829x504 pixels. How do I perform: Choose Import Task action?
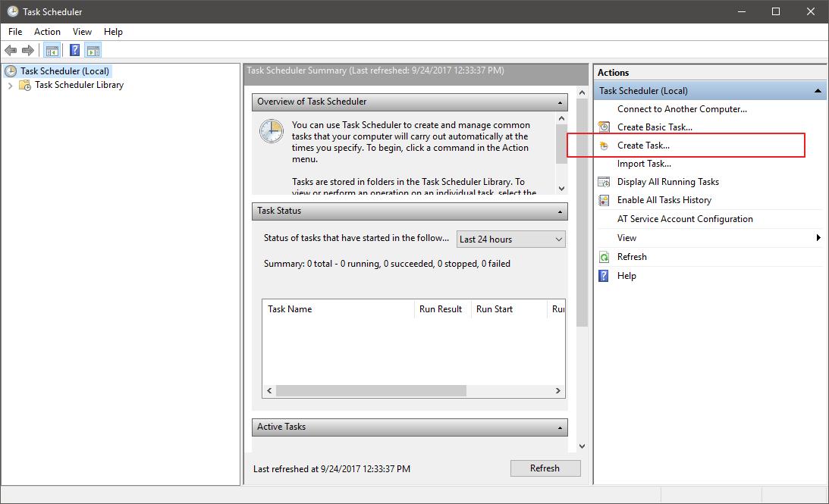coord(644,164)
